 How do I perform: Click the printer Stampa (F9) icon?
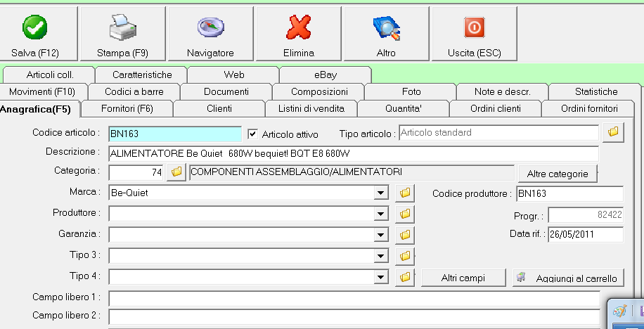click(123, 27)
